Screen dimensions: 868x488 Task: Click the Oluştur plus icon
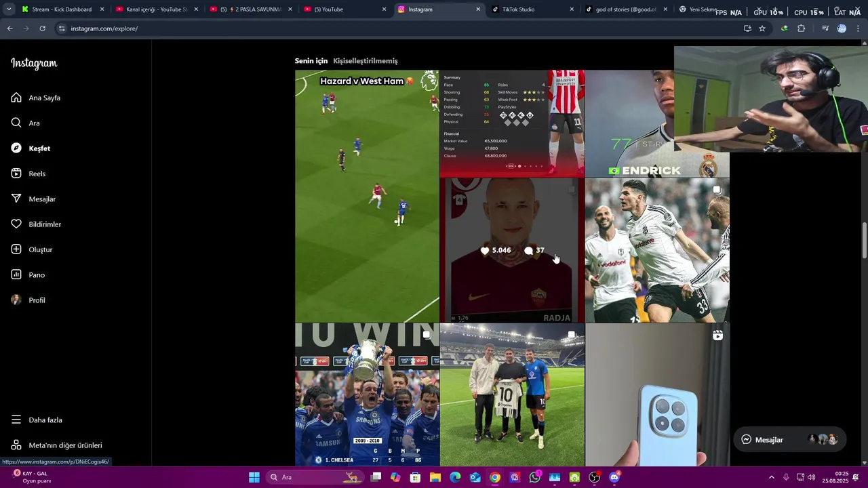click(16, 249)
